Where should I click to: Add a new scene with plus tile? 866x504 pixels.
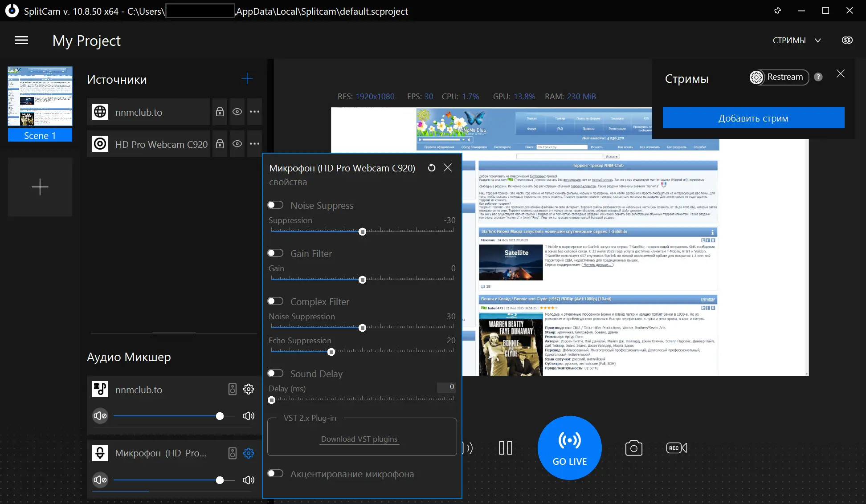[40, 187]
